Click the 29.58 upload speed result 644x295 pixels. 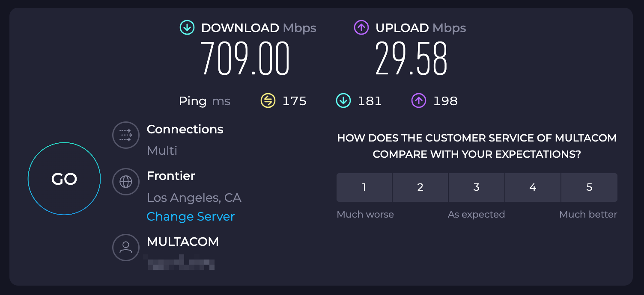411,59
